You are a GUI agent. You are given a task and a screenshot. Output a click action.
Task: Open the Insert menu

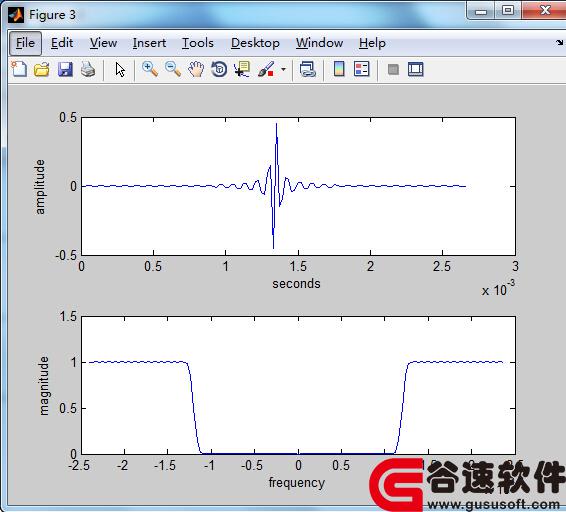coord(149,43)
